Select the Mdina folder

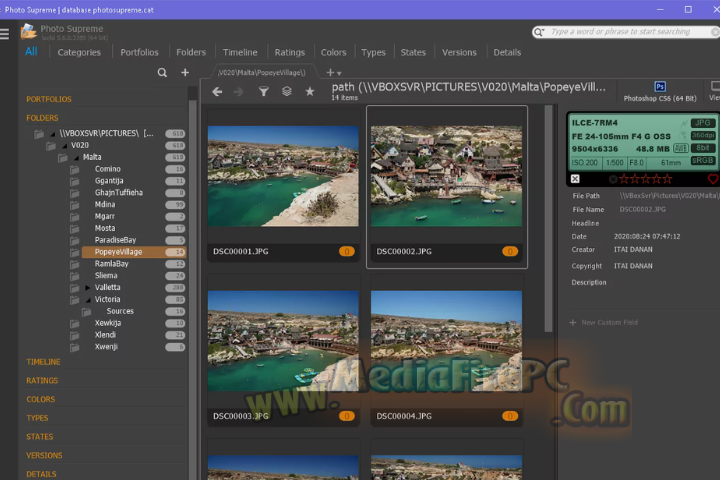click(x=105, y=204)
